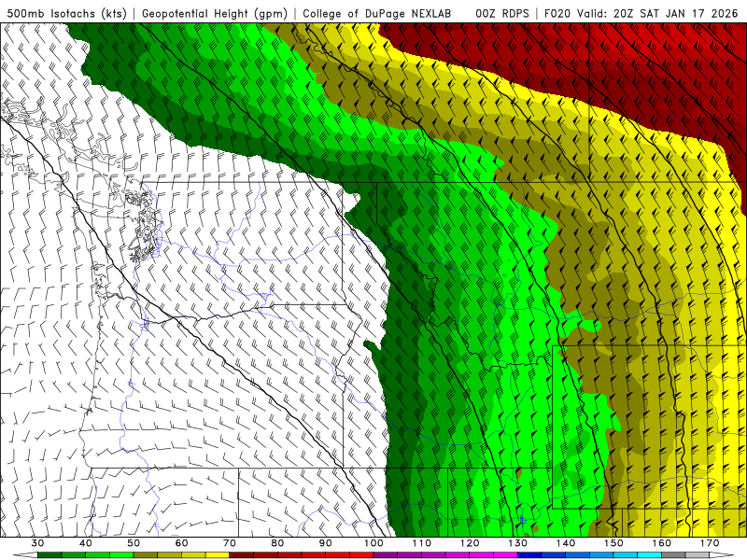The width and height of the screenshot is (747, 560).
Task: Select the dark navy blue 130-135 kt legend swatch
Action: point(529,555)
